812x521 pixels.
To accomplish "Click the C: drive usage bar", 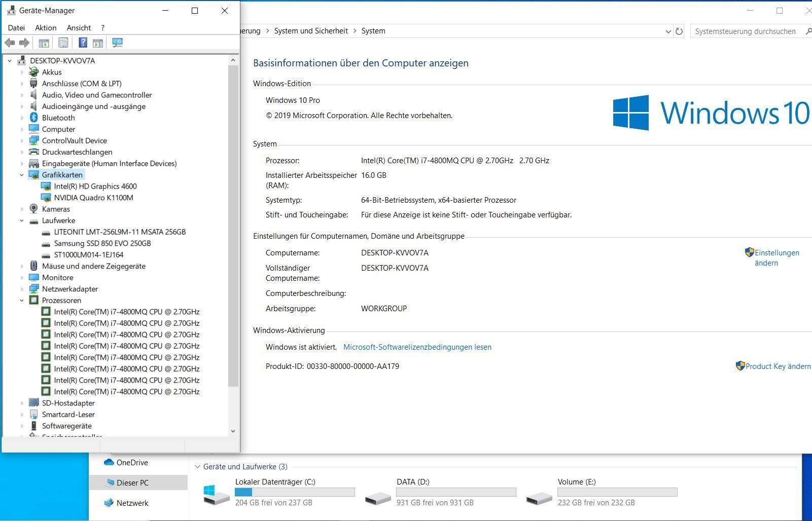I will coord(295,492).
